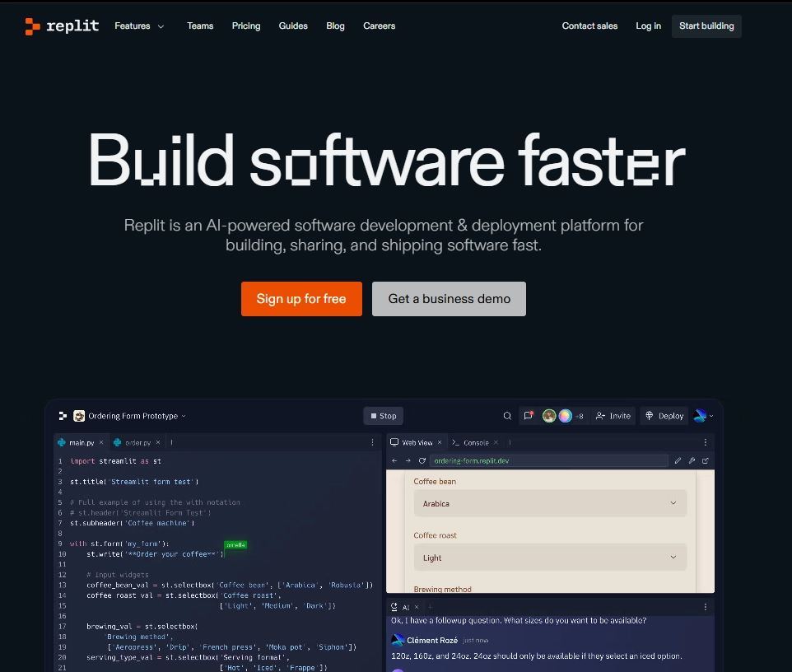Click the 'Brewing method' form label
Viewport: 792px width, 672px height.
tap(442, 589)
